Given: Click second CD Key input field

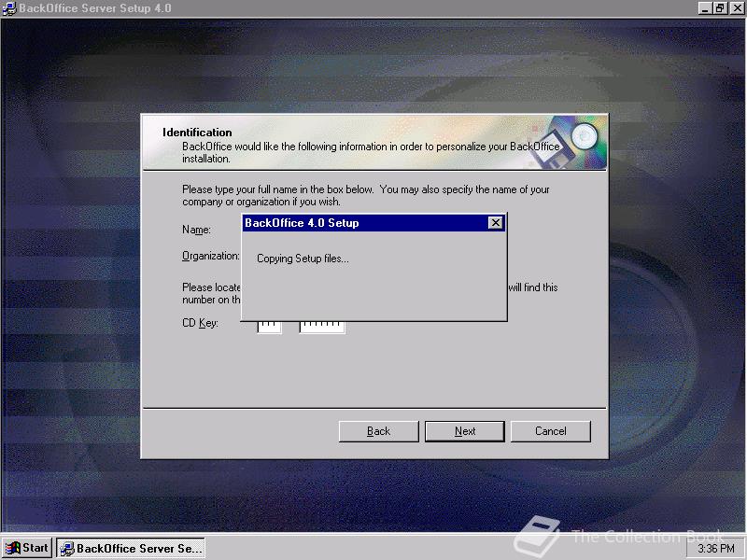Looking at the screenshot, I should pos(322,327).
